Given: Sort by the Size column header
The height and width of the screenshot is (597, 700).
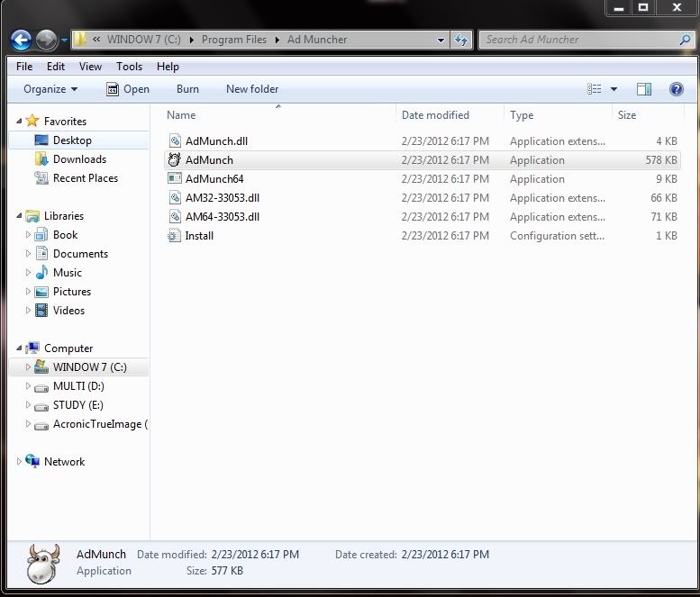Looking at the screenshot, I should point(627,115).
